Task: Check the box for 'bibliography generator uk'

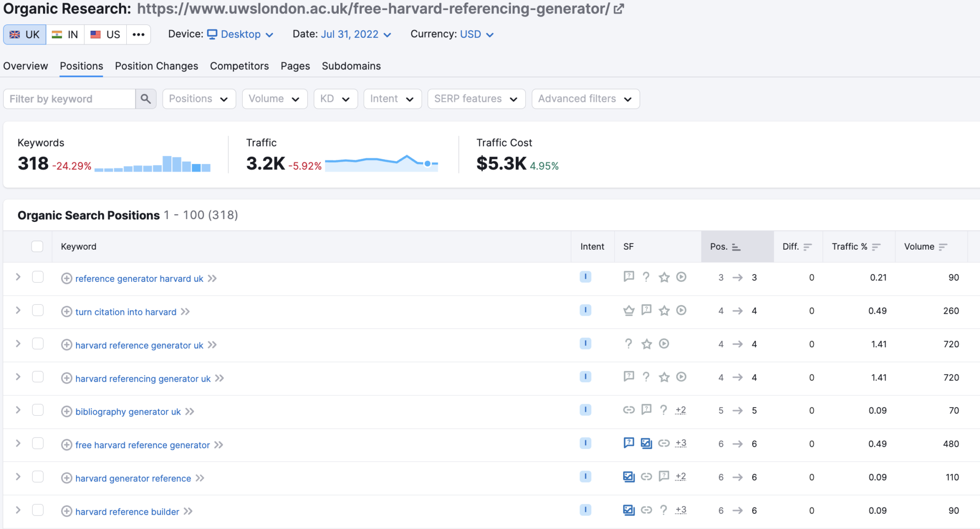Action: [x=38, y=410]
